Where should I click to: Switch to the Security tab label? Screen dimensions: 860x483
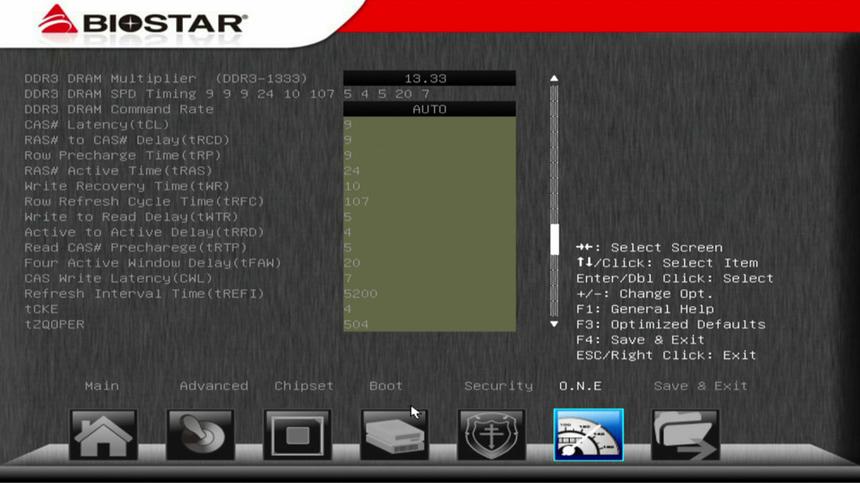click(498, 386)
